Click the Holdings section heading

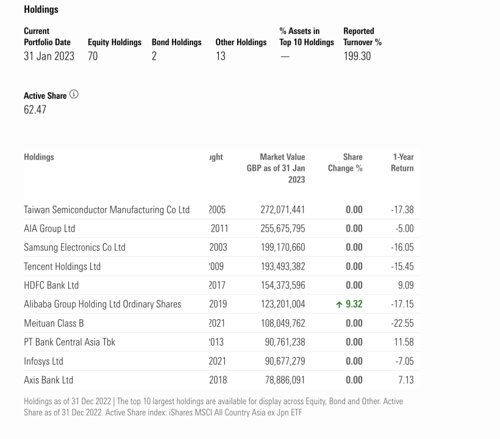[41, 9]
